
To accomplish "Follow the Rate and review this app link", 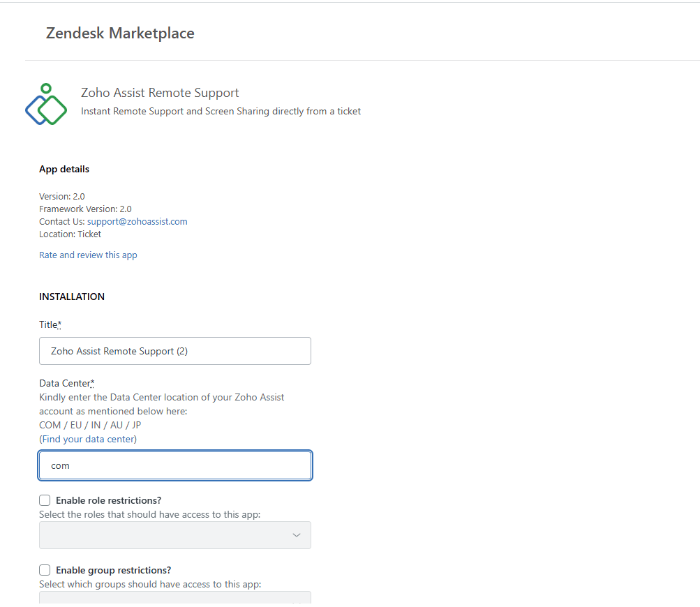I will pos(88,255).
